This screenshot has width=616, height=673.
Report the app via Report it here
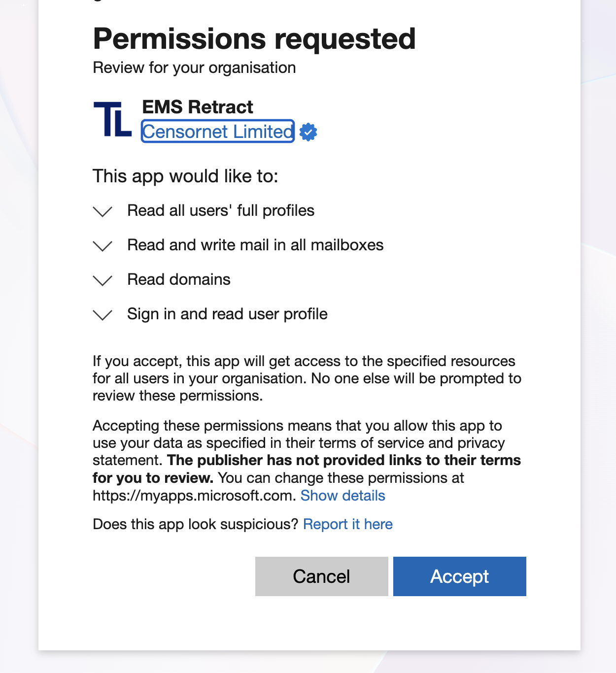point(348,524)
